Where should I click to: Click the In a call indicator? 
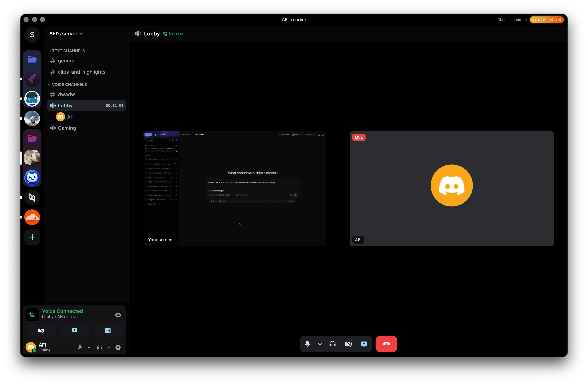click(174, 34)
